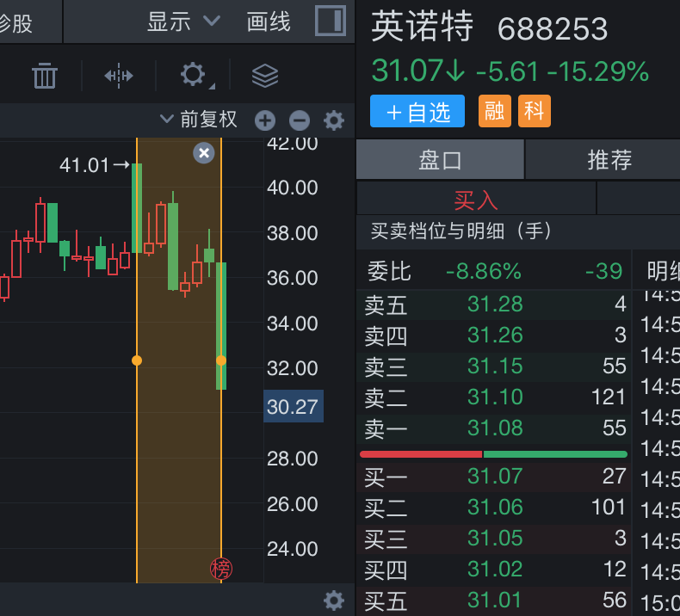Open the 前复权 adjustment dropdown

tap(199, 120)
